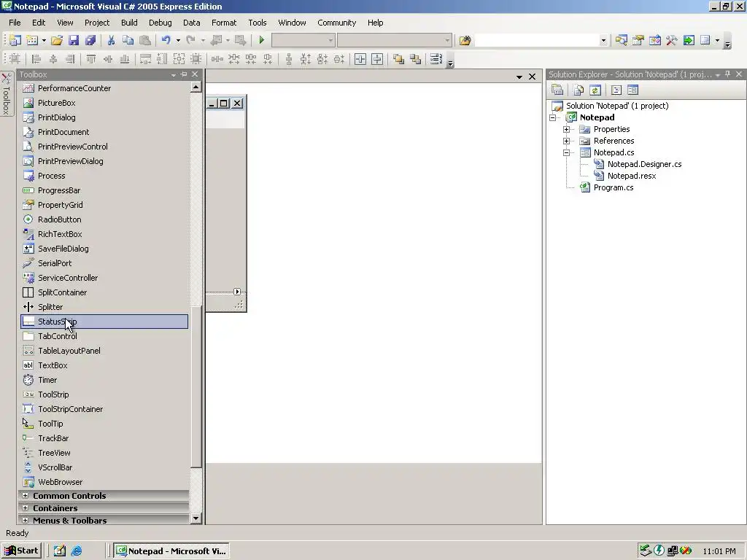Click the New Project toolbar icon
Screen dimensions: 747x560
15,41
